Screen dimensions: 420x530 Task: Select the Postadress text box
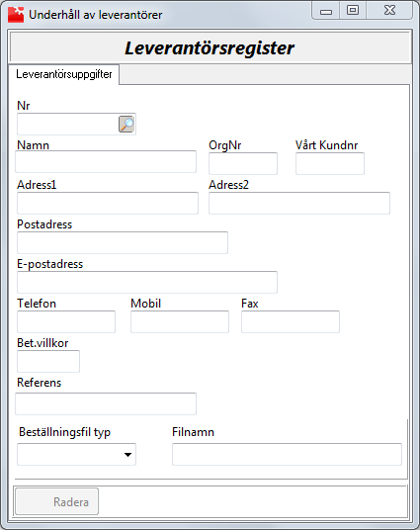click(123, 242)
